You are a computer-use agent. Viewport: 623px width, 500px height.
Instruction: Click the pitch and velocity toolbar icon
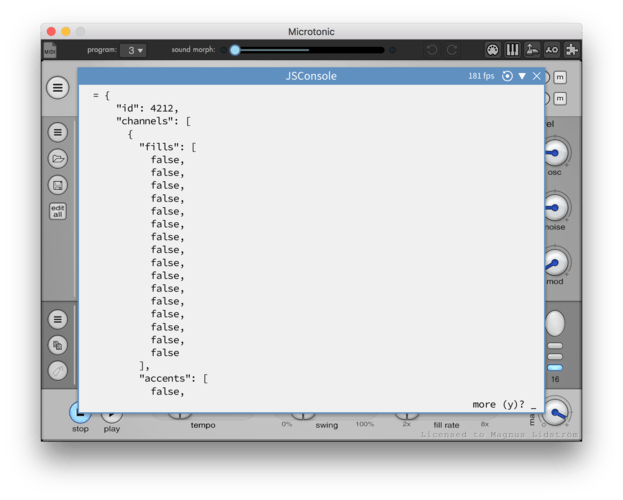click(x=532, y=50)
